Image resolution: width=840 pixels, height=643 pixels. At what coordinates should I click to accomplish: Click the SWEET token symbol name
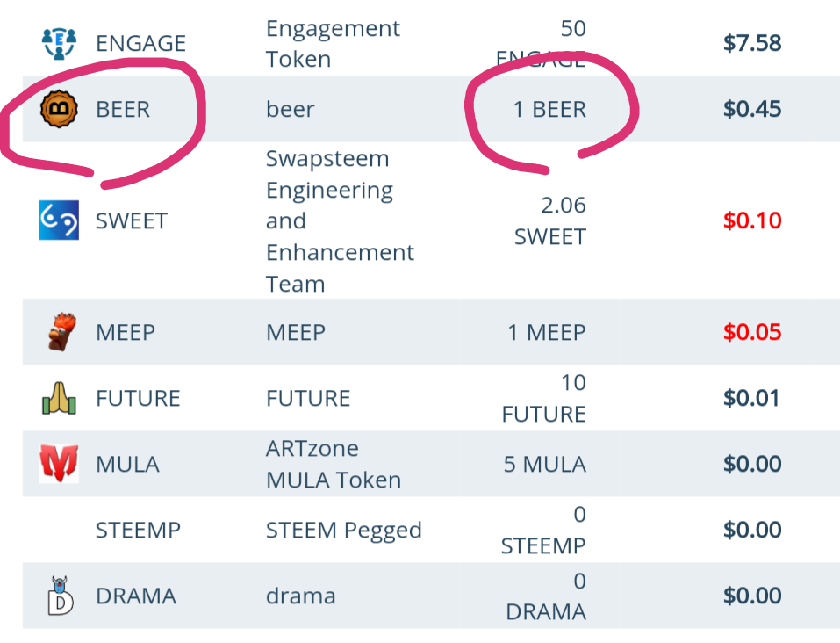131,221
